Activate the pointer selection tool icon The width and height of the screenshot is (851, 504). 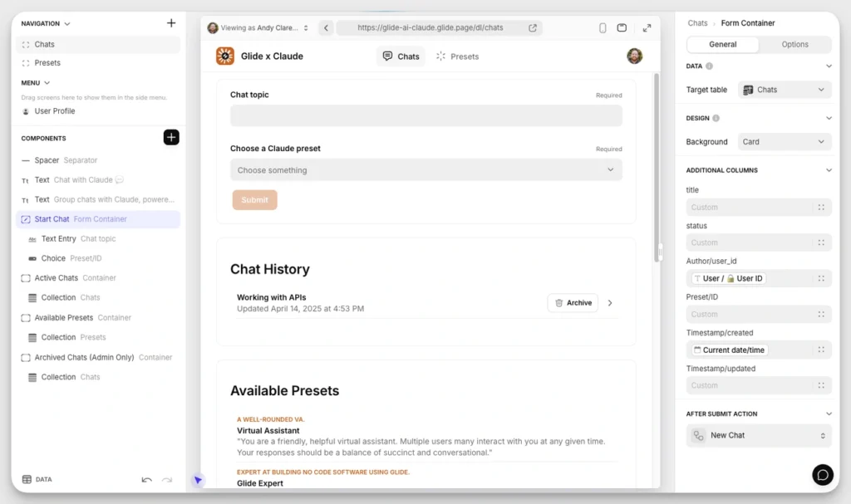pos(198,480)
